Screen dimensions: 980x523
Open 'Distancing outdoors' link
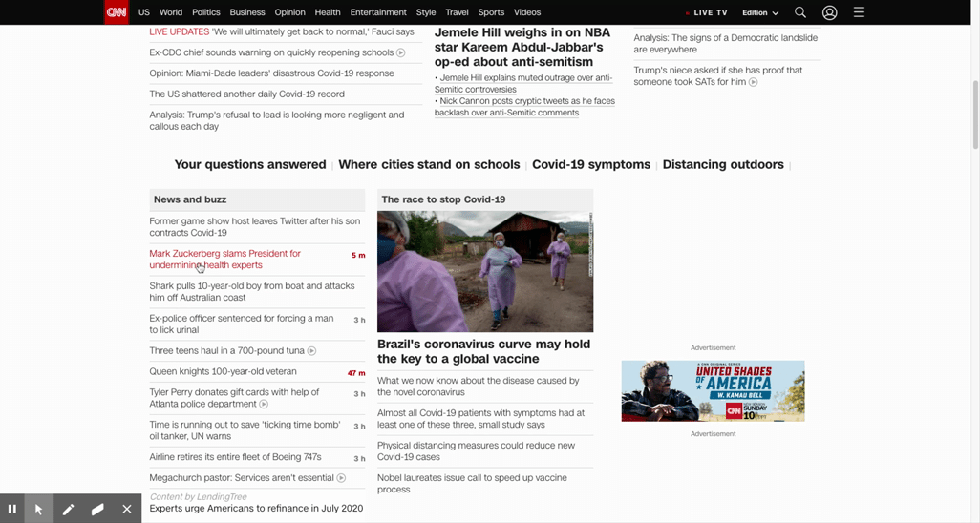(x=723, y=164)
